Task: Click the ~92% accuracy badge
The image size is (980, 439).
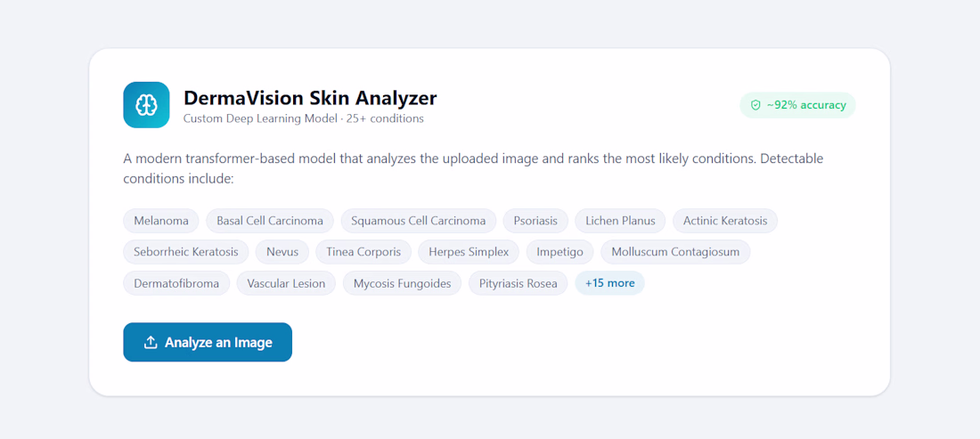Action: 797,106
